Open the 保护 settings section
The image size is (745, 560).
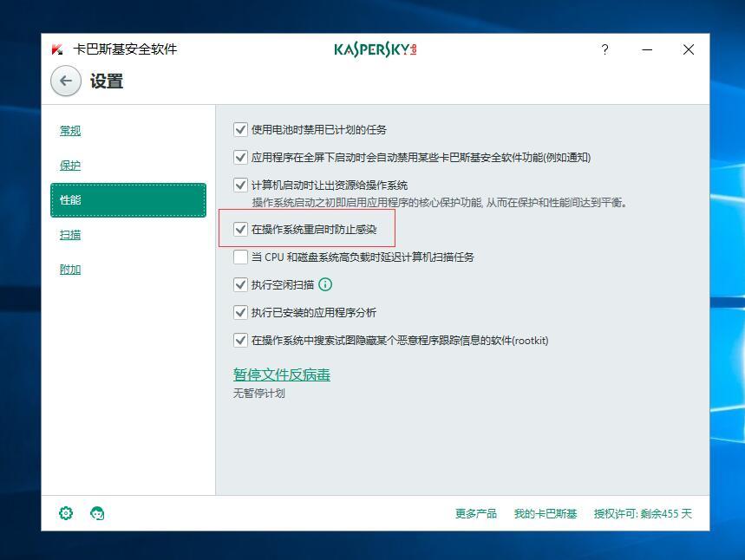coord(70,166)
